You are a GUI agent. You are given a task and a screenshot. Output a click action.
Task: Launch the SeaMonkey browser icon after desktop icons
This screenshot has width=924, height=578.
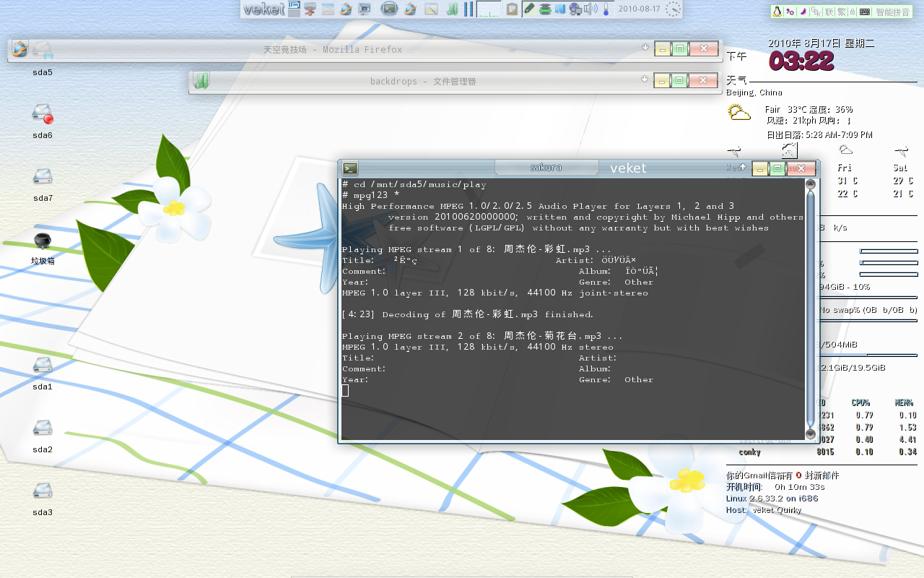click(346, 9)
